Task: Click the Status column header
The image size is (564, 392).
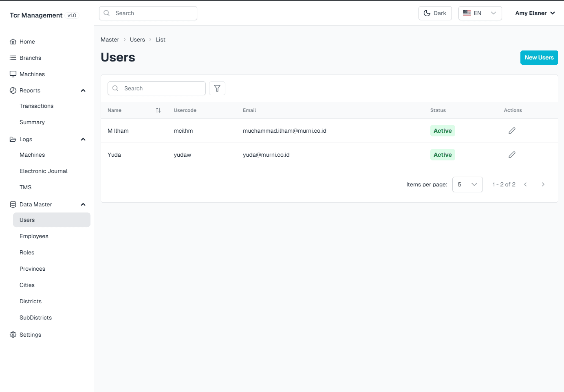Action: [x=438, y=110]
